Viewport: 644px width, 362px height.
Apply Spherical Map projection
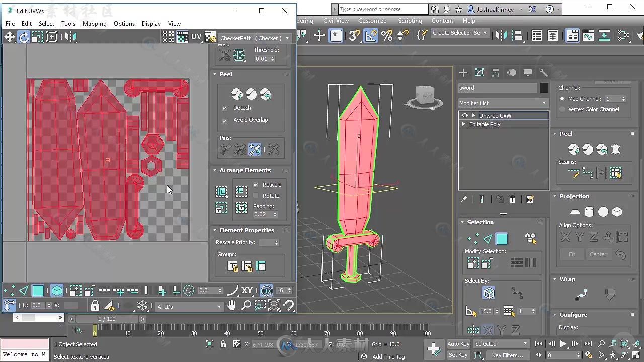coord(603,212)
